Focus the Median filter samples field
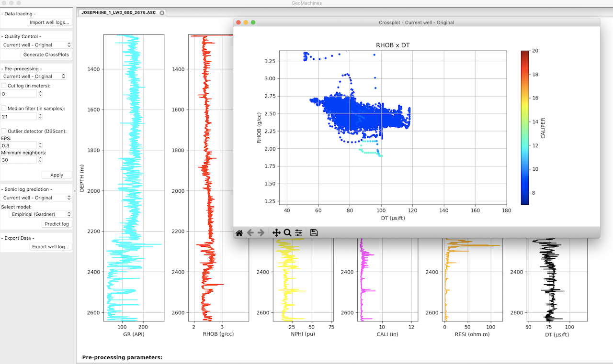Screen dimensions: 613x364 (x=19, y=116)
